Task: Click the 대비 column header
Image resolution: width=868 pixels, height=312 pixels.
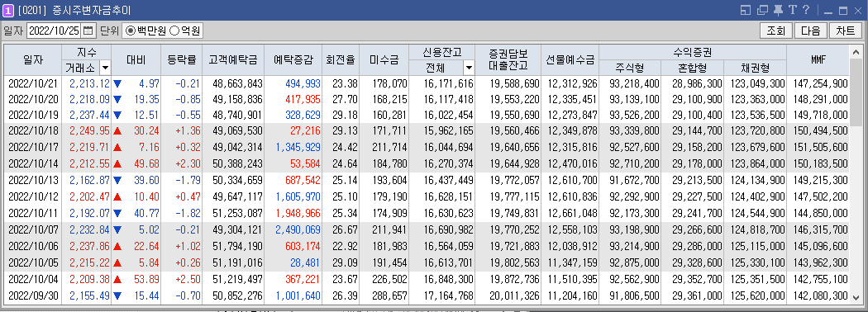Action: (x=136, y=60)
